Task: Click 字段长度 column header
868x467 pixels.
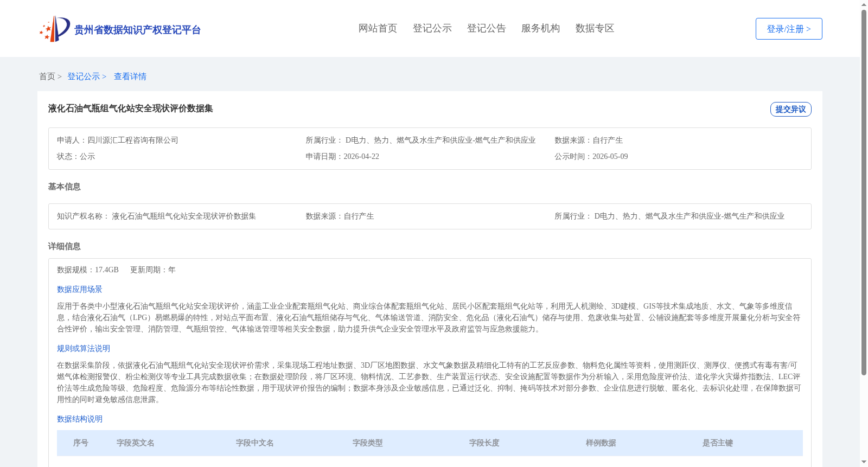Action: (484, 443)
